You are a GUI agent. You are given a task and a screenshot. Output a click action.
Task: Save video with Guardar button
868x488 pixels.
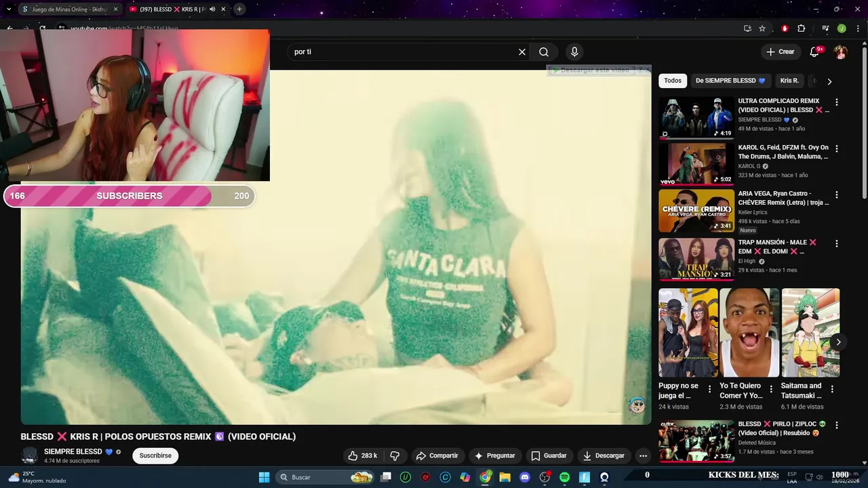coord(549,455)
